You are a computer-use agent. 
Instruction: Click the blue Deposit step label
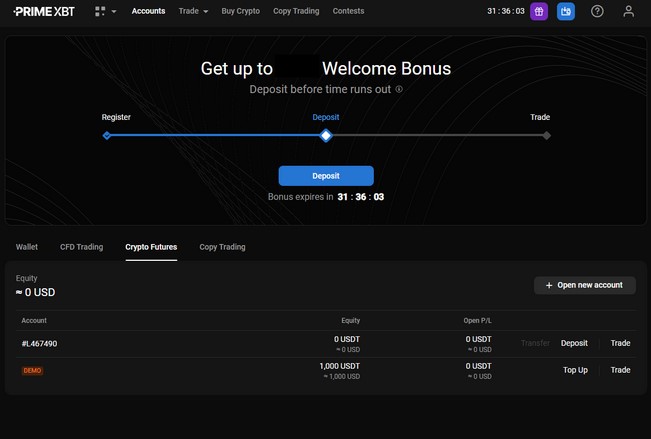click(x=326, y=117)
